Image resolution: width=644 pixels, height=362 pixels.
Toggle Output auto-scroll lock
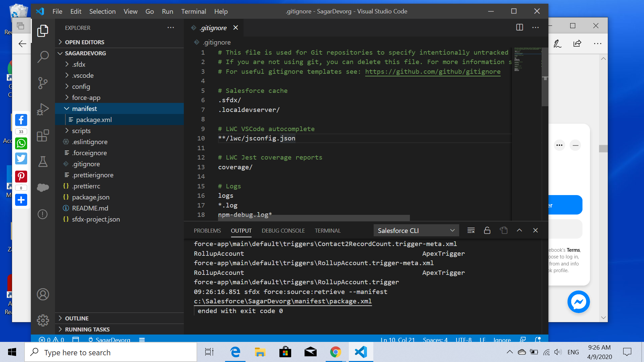tap(487, 230)
